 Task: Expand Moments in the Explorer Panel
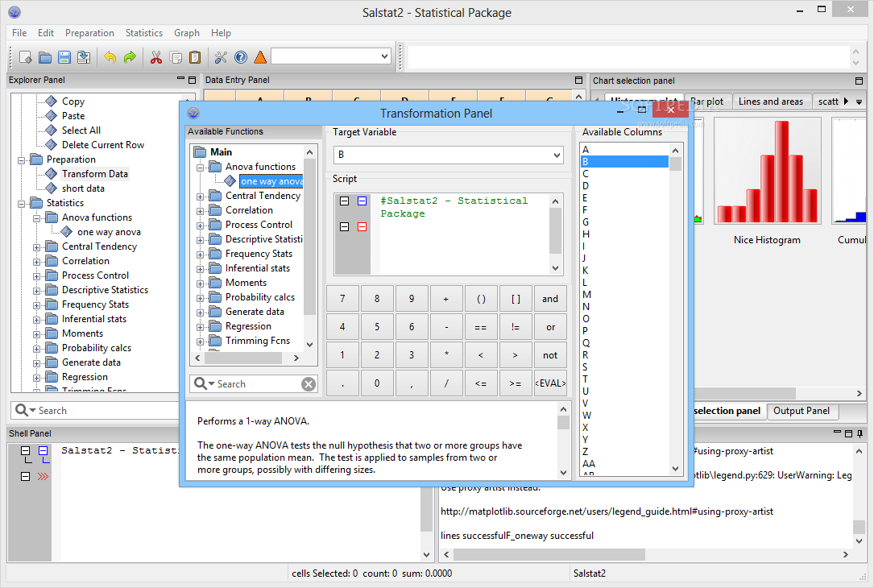[37, 333]
